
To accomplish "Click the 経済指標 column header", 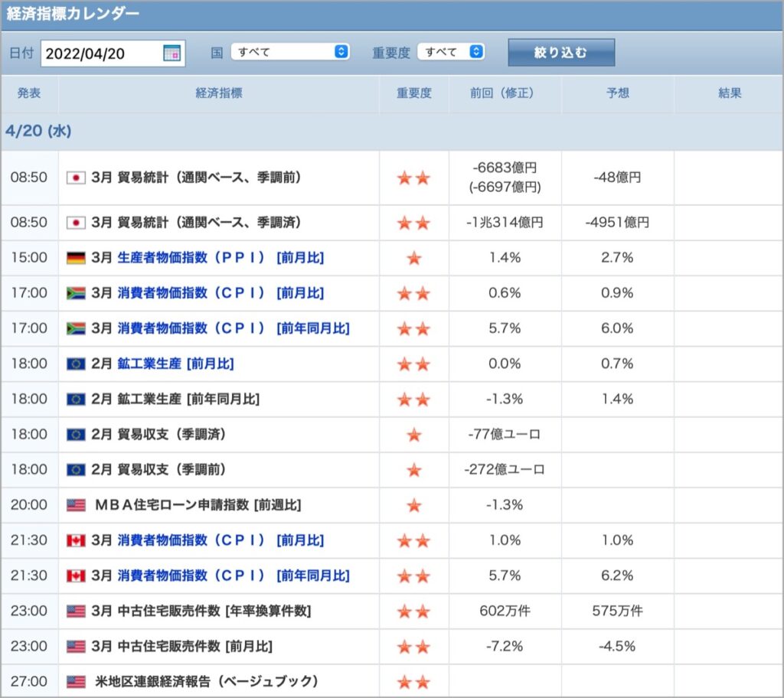I will pyautogui.click(x=219, y=93).
